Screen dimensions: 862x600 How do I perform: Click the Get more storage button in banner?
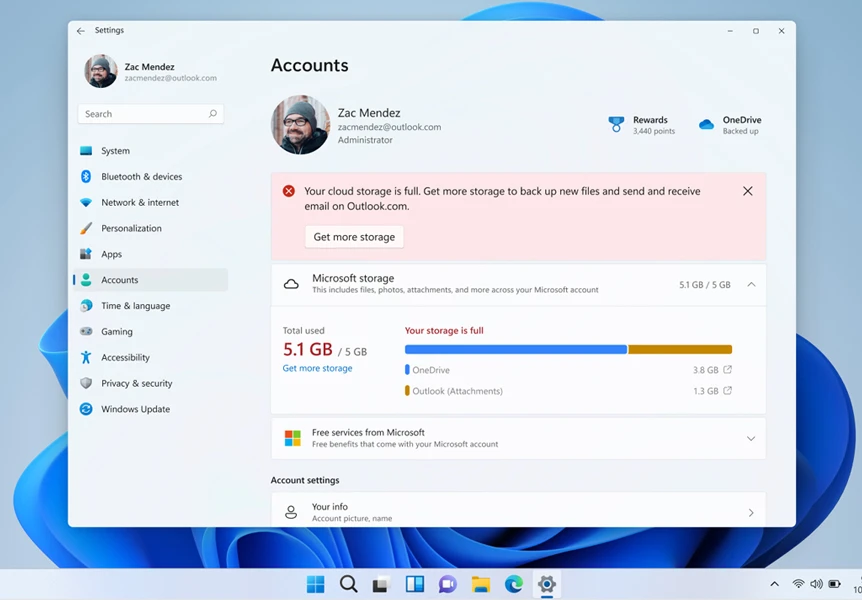click(354, 237)
